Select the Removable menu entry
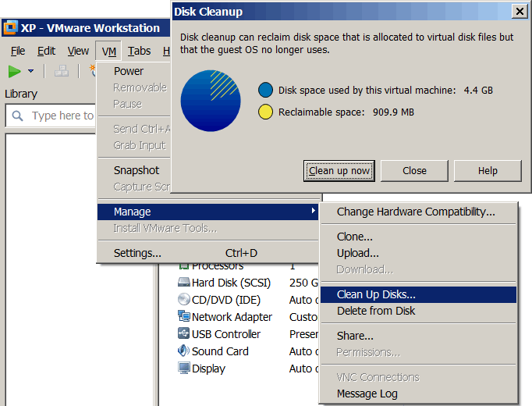Image resolution: width=532 pixels, height=406 pixels. [x=133, y=87]
